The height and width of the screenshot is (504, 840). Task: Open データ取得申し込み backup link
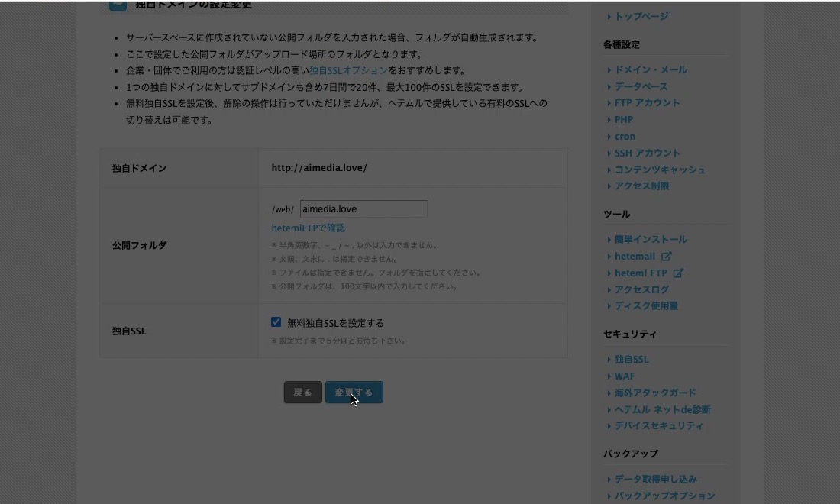click(655, 479)
